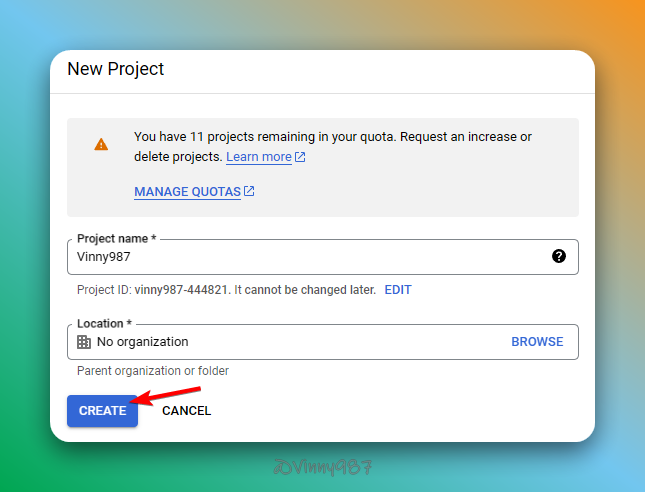This screenshot has height=492, width=645.
Task: Click the Parent organization or folder hint
Action: pos(153,371)
